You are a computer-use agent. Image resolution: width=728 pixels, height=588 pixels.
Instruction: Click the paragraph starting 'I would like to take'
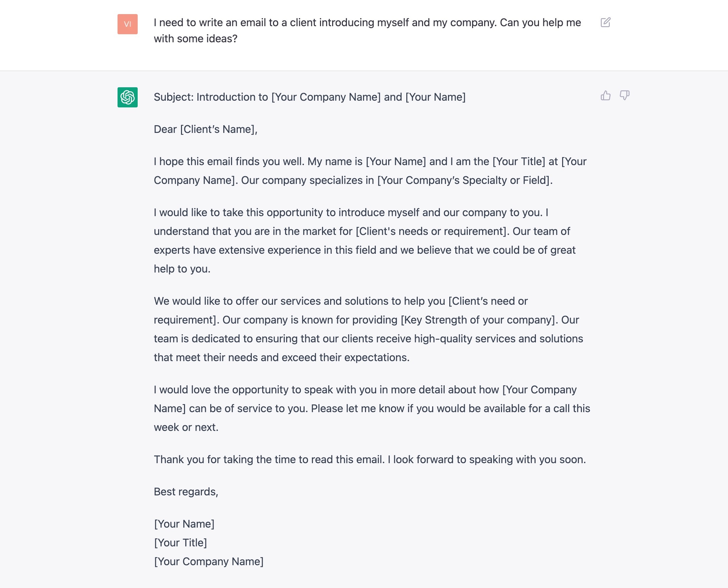click(364, 241)
